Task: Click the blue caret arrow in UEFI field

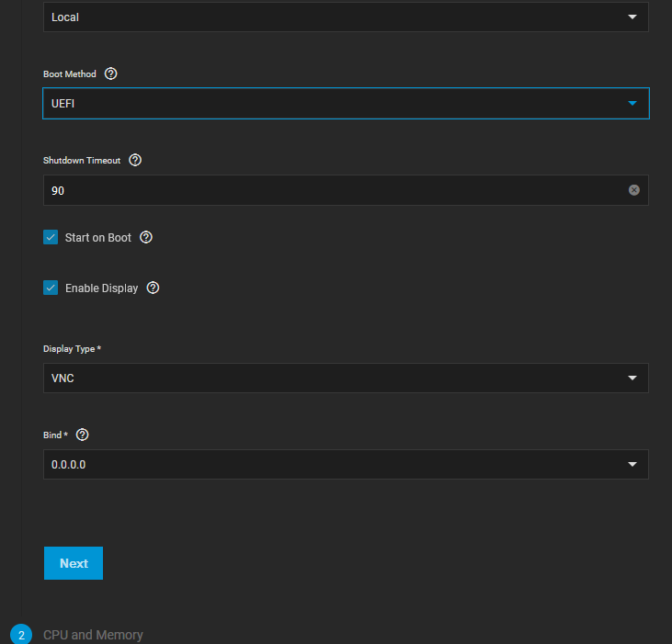Action: click(x=632, y=103)
